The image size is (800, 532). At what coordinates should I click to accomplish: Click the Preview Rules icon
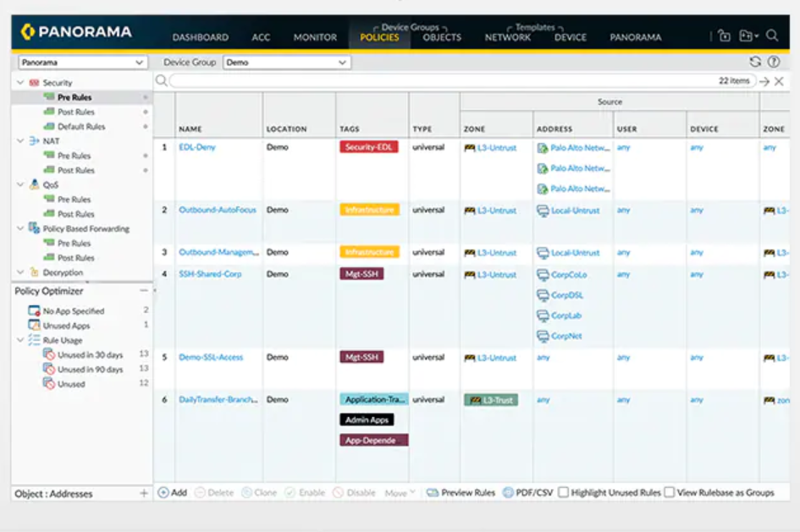click(x=433, y=493)
